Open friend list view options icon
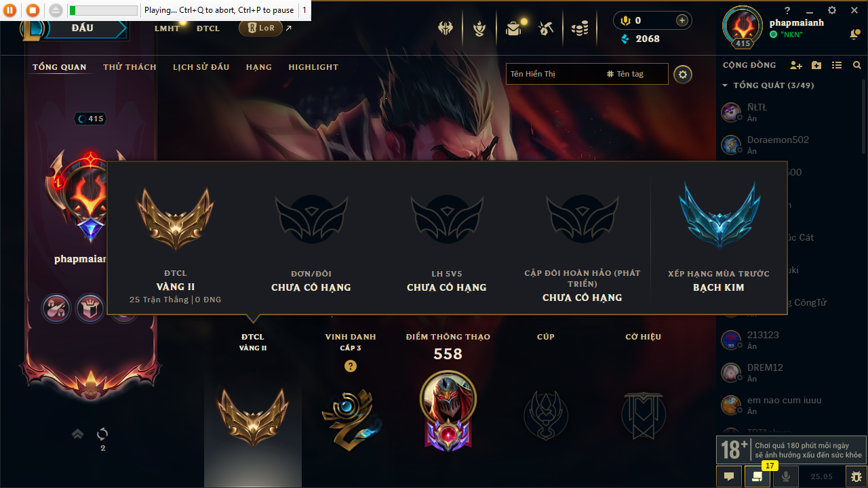 click(837, 65)
